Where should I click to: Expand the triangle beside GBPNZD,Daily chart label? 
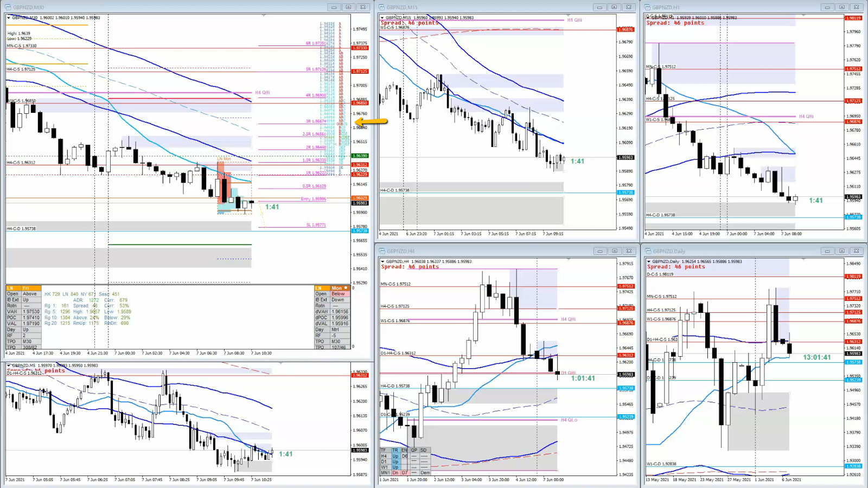click(x=648, y=261)
